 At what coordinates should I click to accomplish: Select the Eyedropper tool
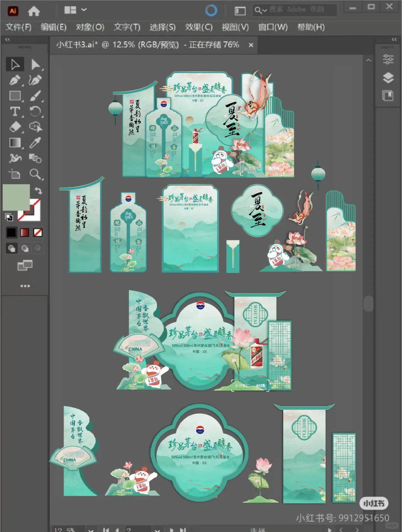(x=35, y=143)
